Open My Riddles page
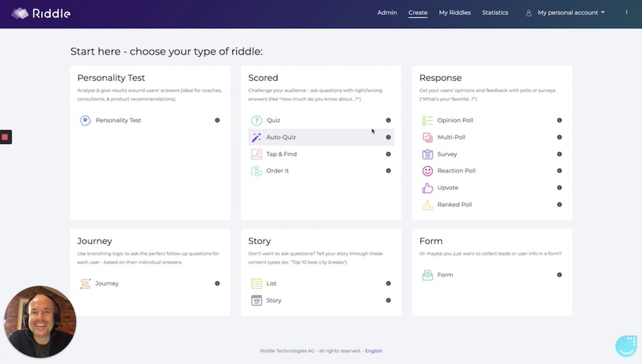This screenshot has height=364, width=642. [x=455, y=13]
